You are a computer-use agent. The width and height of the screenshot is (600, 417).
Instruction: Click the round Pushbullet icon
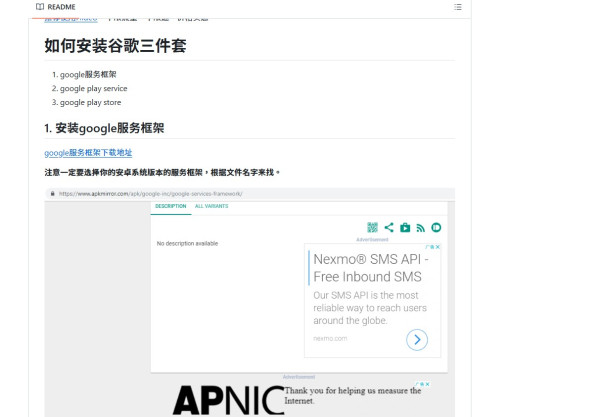tap(436, 228)
